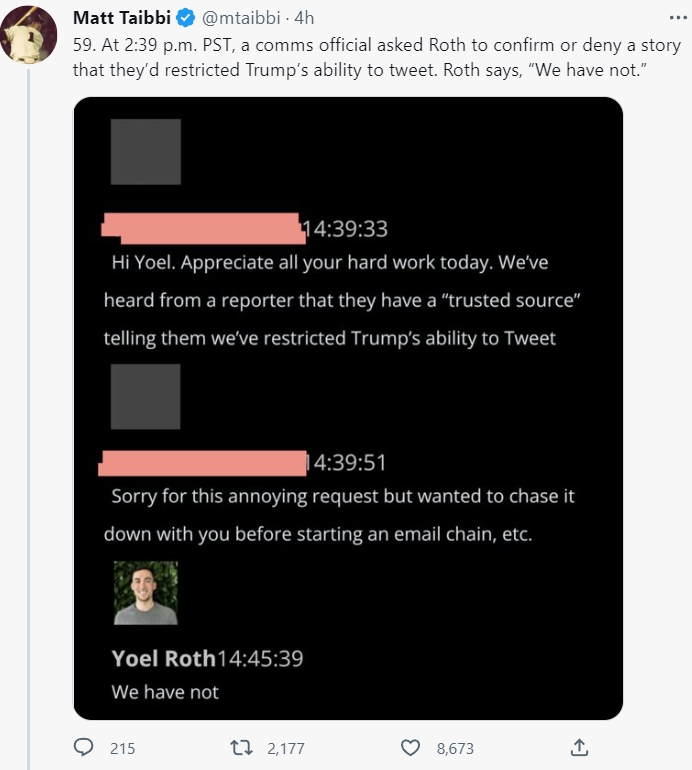Screen dimensions: 692x770
Task: Open the @mtaibbi handle link
Action: pos(238,18)
